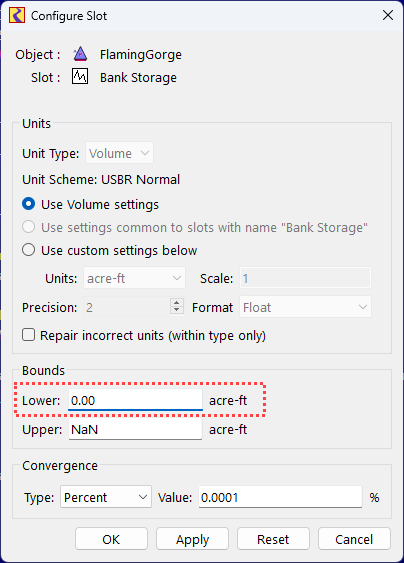
Task: Decrease Precision using the spinner down arrow
Action: click(176, 311)
